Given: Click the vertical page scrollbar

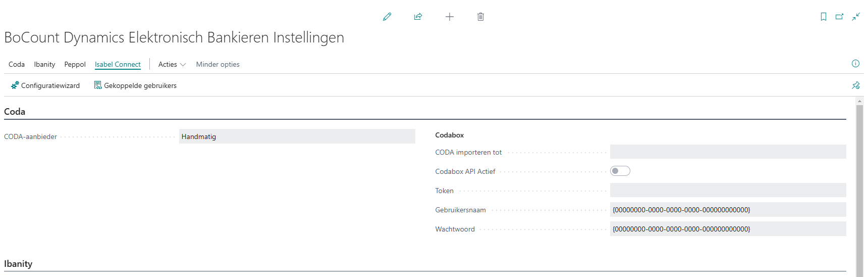Looking at the screenshot, I should click(859, 187).
